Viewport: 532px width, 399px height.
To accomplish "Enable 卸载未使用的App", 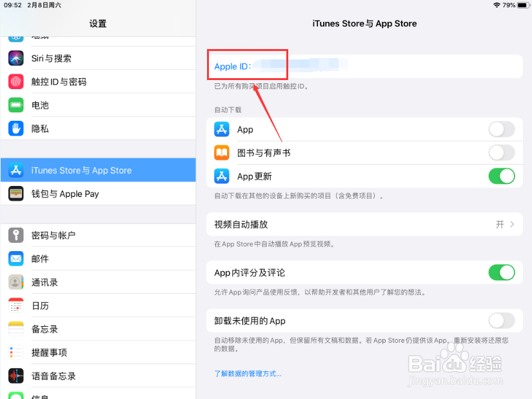I will 501,321.
